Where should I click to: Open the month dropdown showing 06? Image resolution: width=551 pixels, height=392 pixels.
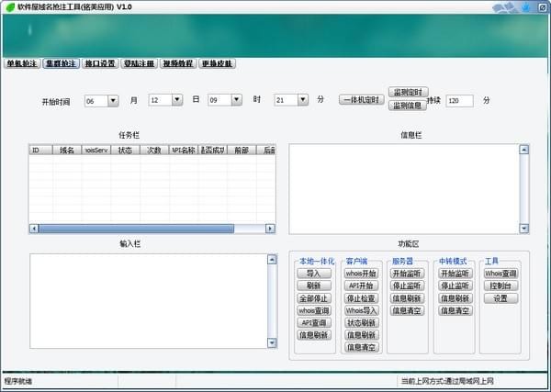tap(114, 100)
